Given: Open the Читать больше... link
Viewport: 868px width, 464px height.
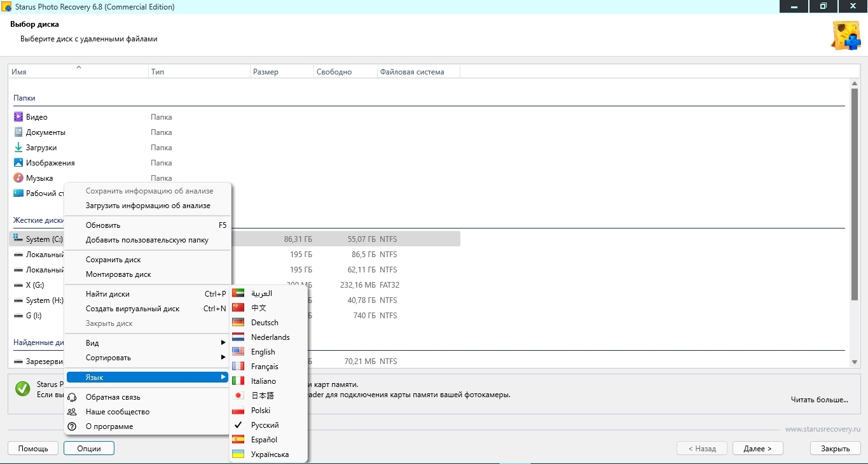Looking at the screenshot, I should [820, 400].
